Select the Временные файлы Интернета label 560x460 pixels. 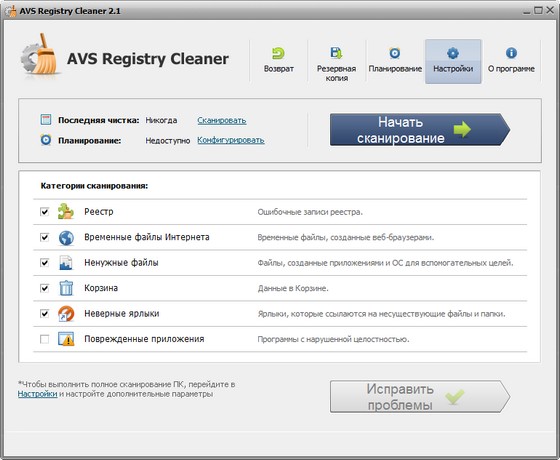(x=147, y=237)
